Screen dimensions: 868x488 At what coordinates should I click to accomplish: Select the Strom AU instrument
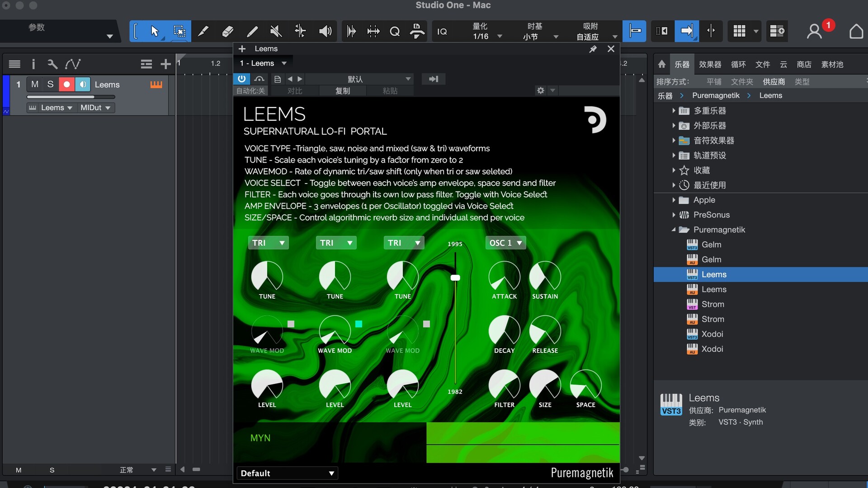coord(712,319)
